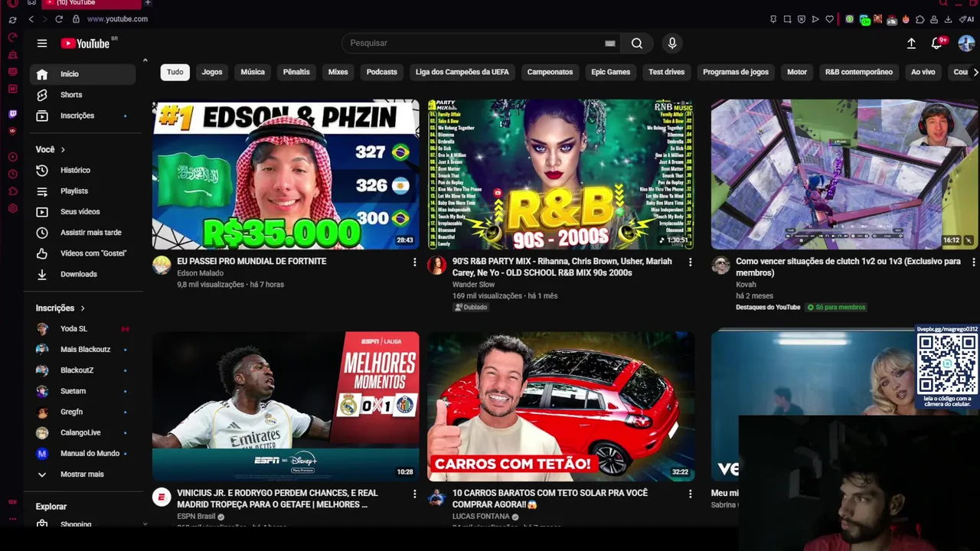980x551 pixels.
Task: Open the browser extensions puzzle icon
Action: [x=920, y=19]
